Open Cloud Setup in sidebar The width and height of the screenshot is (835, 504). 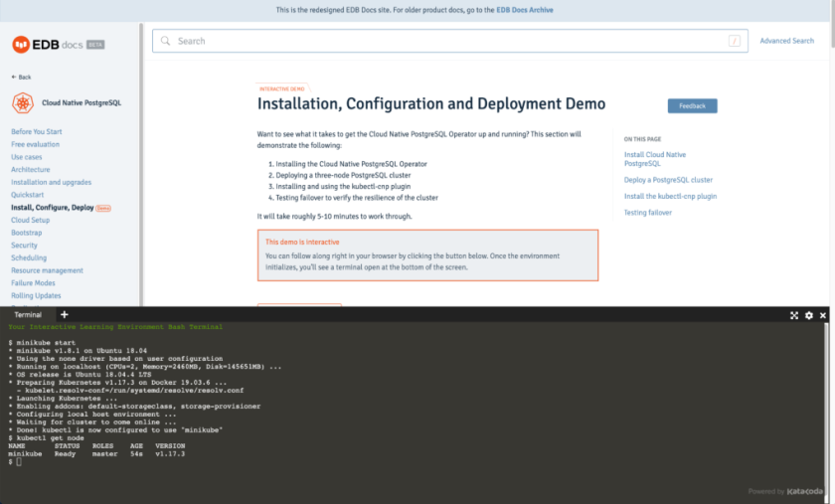click(x=31, y=220)
